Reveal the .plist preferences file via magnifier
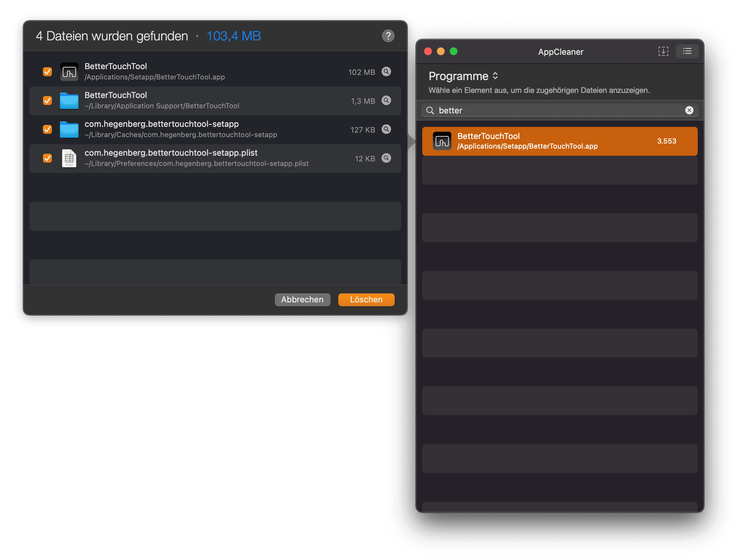Viewport: 740px width, 560px height. coord(386,158)
